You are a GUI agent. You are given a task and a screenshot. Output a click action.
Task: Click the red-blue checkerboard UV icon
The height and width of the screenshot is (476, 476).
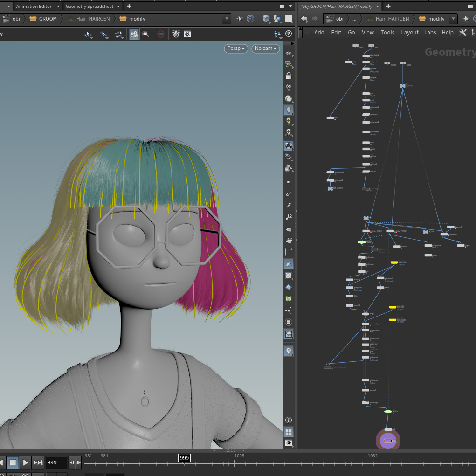289,276
